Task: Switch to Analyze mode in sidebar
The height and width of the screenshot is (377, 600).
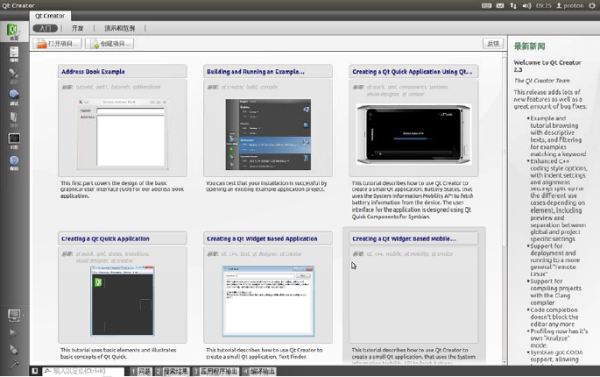Action: coord(14,140)
